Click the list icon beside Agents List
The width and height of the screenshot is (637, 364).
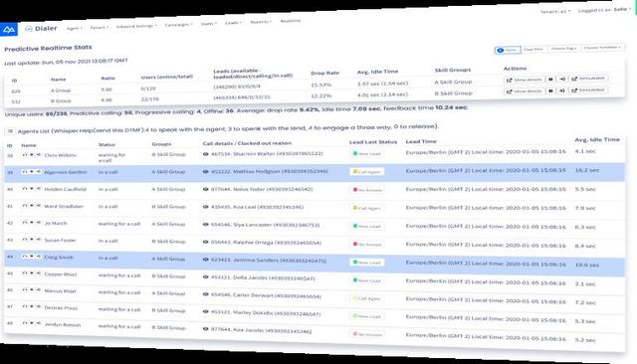tap(10, 131)
